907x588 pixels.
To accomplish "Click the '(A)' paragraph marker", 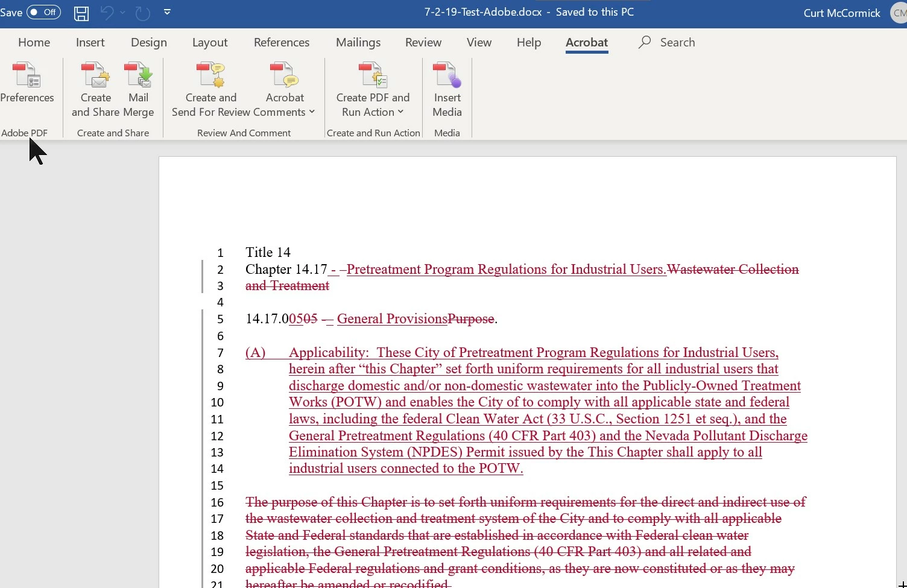I will tap(255, 352).
